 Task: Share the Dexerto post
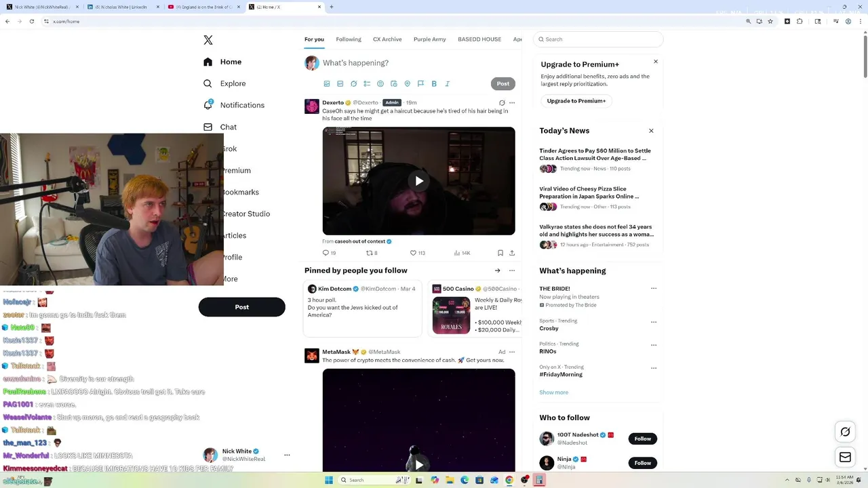click(x=512, y=253)
